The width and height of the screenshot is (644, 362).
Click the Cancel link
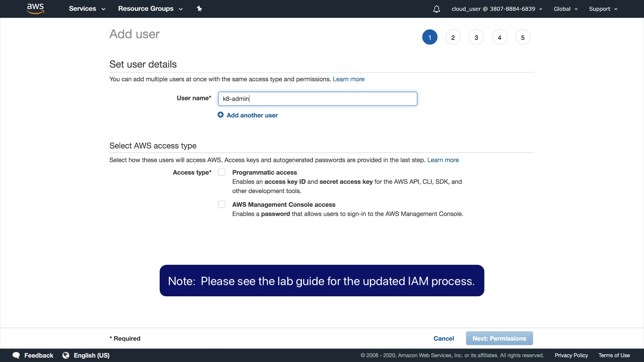pos(443,339)
